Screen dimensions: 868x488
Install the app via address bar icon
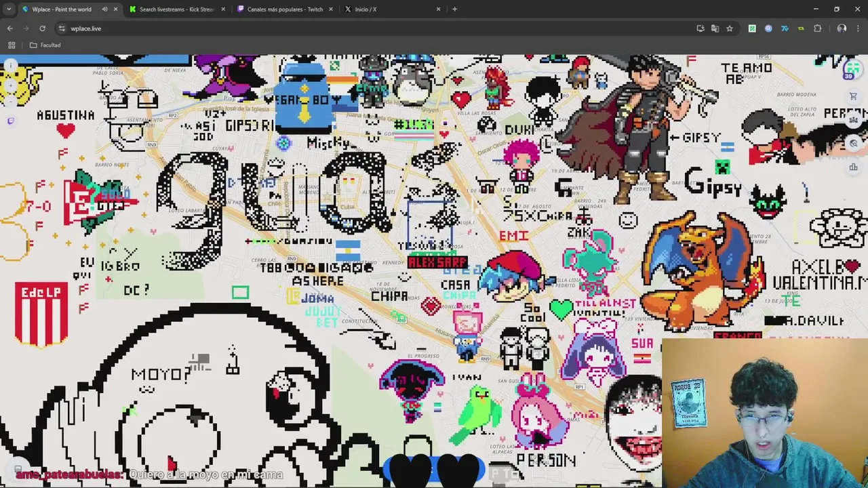pos(701,28)
